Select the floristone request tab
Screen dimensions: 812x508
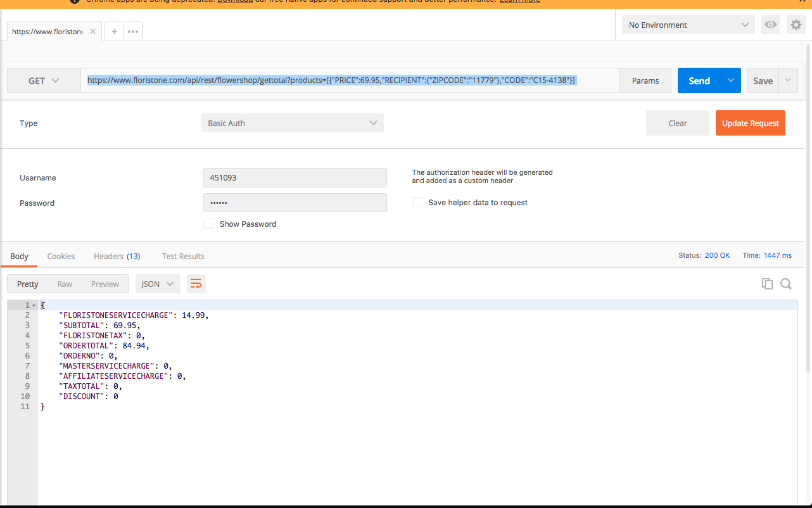pos(54,31)
